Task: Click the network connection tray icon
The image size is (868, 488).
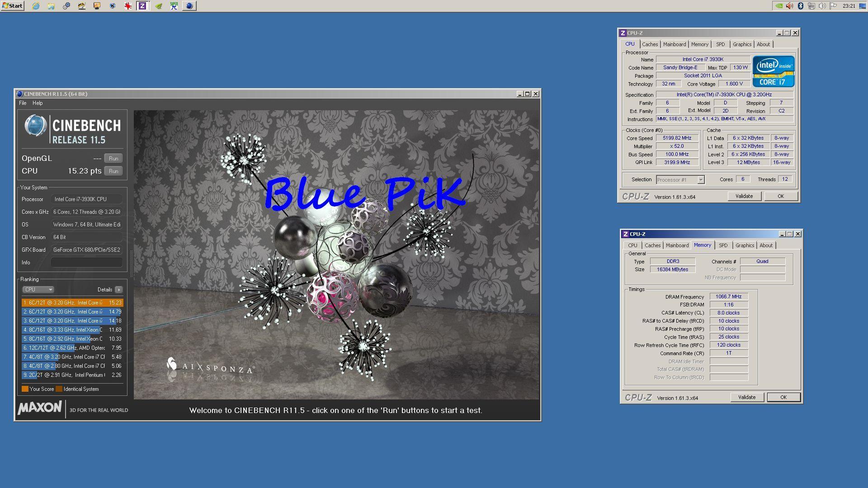Action: click(811, 6)
